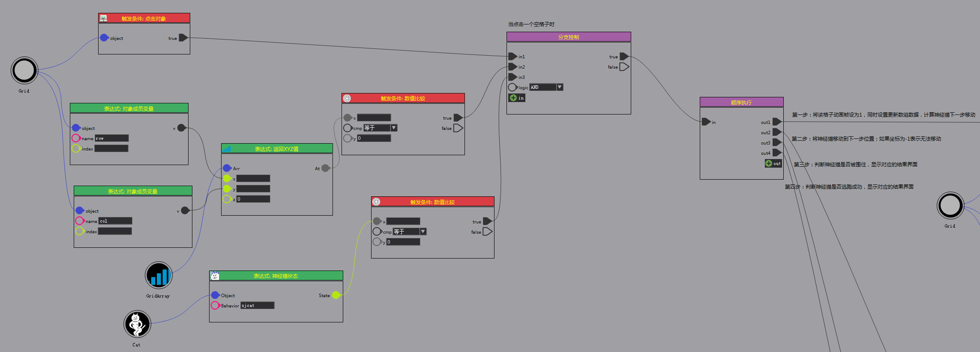Open the logic AND dropdown

[x=560, y=87]
